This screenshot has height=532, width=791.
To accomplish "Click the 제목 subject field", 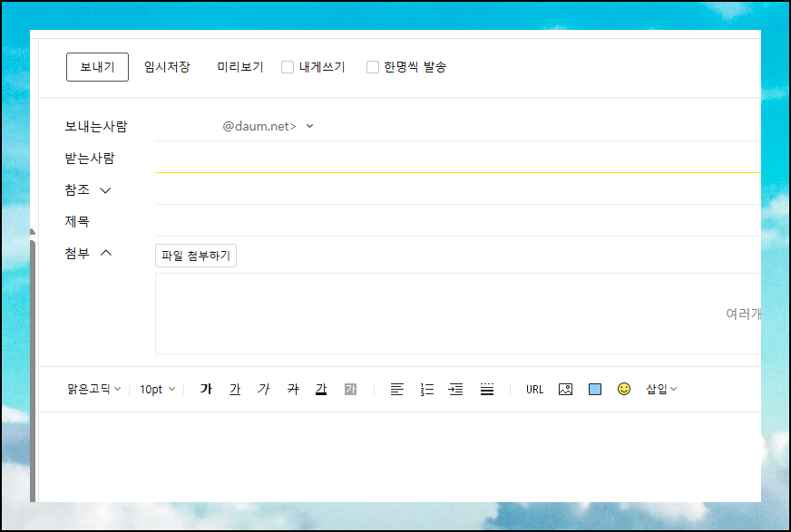I will (457, 222).
